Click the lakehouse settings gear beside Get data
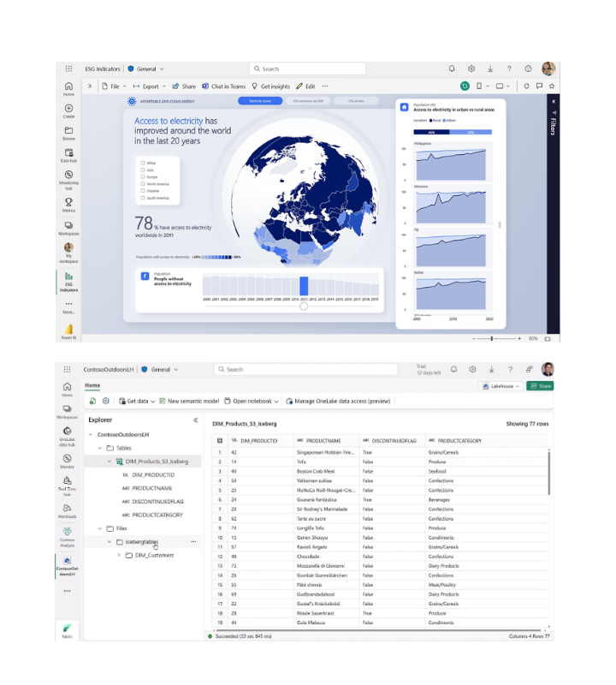Image resolution: width=616 pixels, height=685 pixels. coord(105,401)
